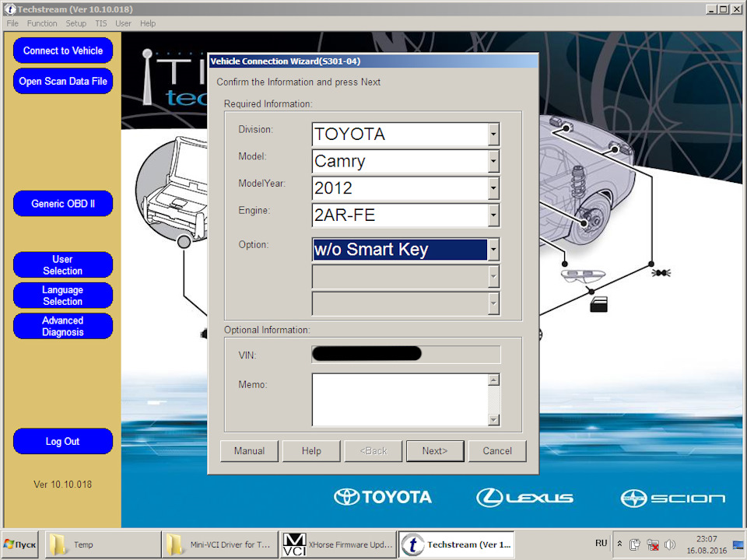Viewport: 747px width, 560px height.
Task: Open the Function menu
Action: point(42,23)
